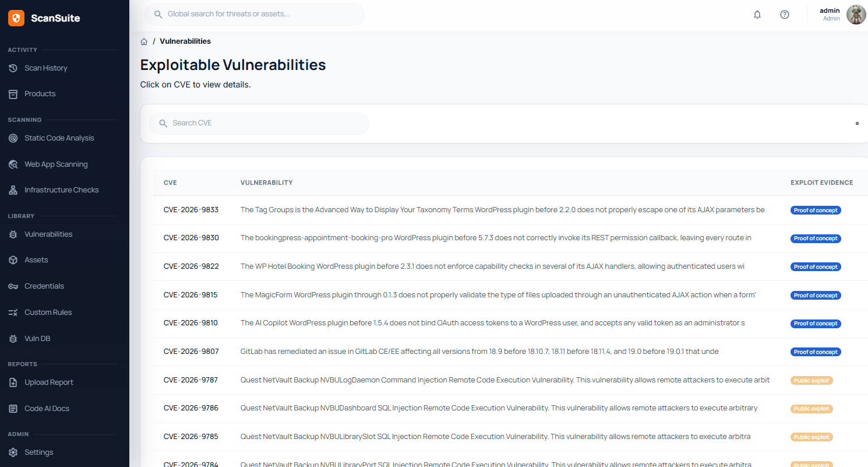The height and width of the screenshot is (467, 868).
Task: Click Public exploit badge for CVE-2026-9787
Action: click(x=811, y=381)
